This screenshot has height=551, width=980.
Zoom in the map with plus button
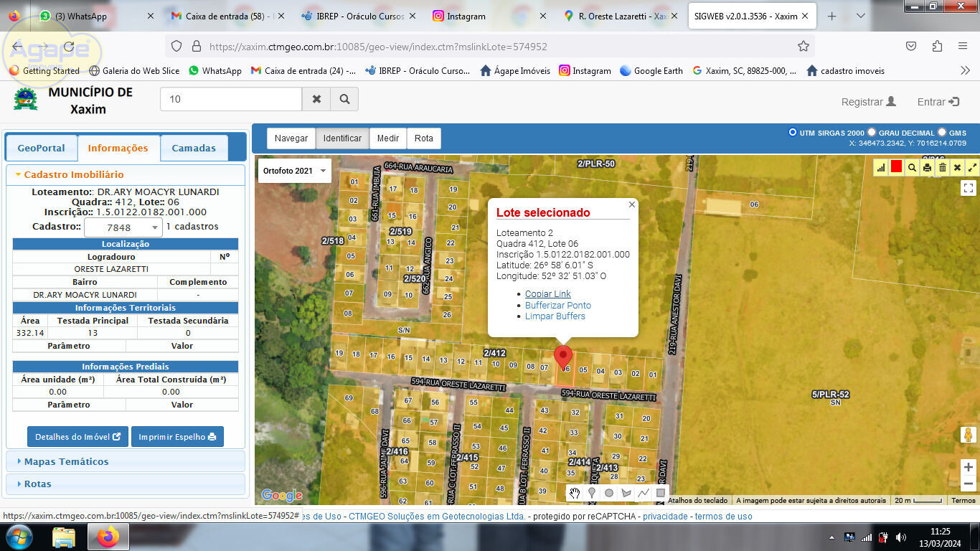coord(969,467)
